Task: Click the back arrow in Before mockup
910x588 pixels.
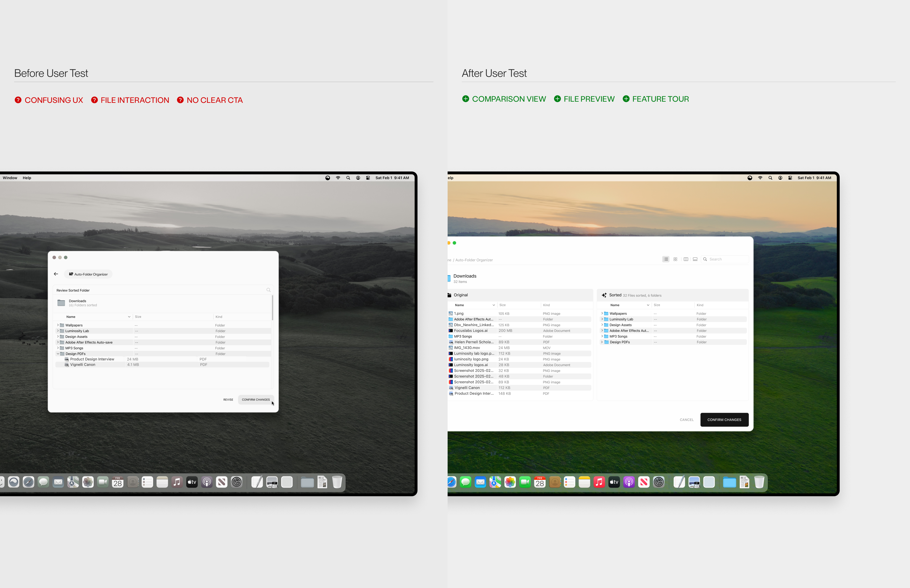Action: [56, 274]
